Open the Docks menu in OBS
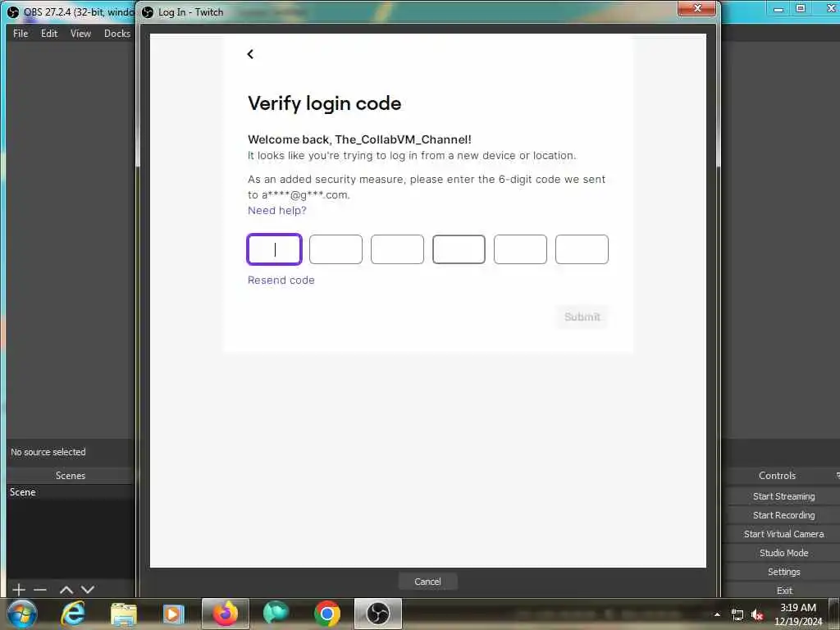The image size is (840, 630). (x=117, y=33)
